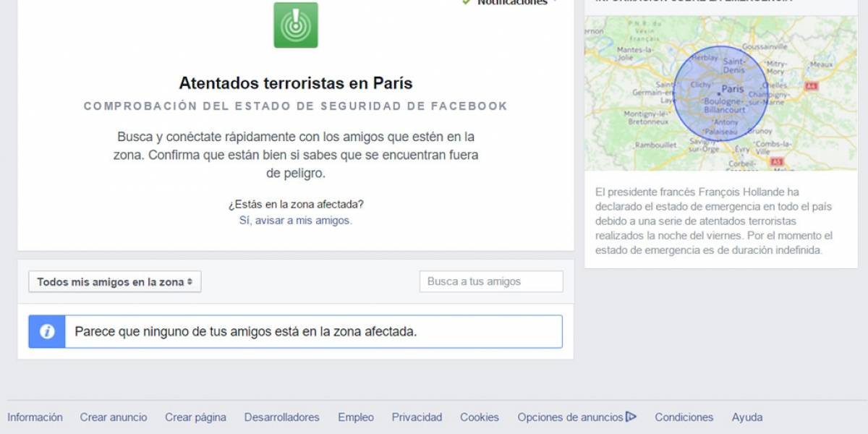Click 'Parece que ninguno de tus amigos' message
The image size is (868, 434).
point(246,332)
